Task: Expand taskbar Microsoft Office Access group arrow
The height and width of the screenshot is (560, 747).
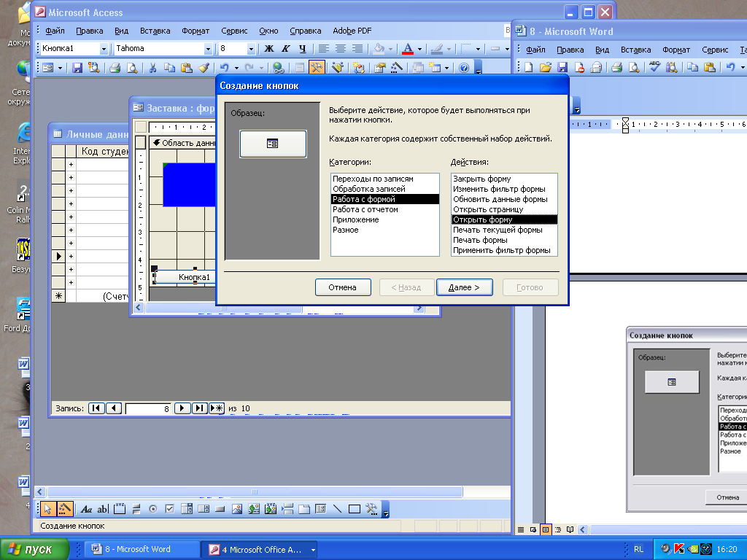Action: point(314,550)
